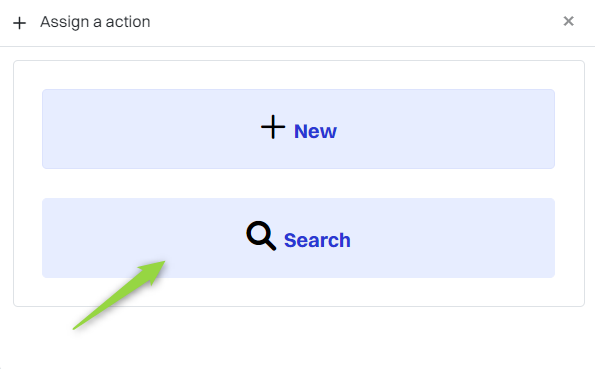Viewport: 595px width, 369px height.
Task: Click the "Assign a action" title text
Action: pos(95,22)
